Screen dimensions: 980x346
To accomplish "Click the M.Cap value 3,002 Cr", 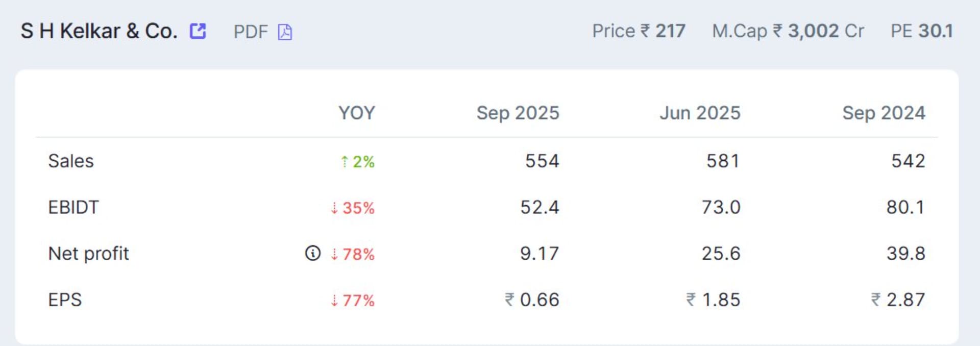I will [x=825, y=31].
